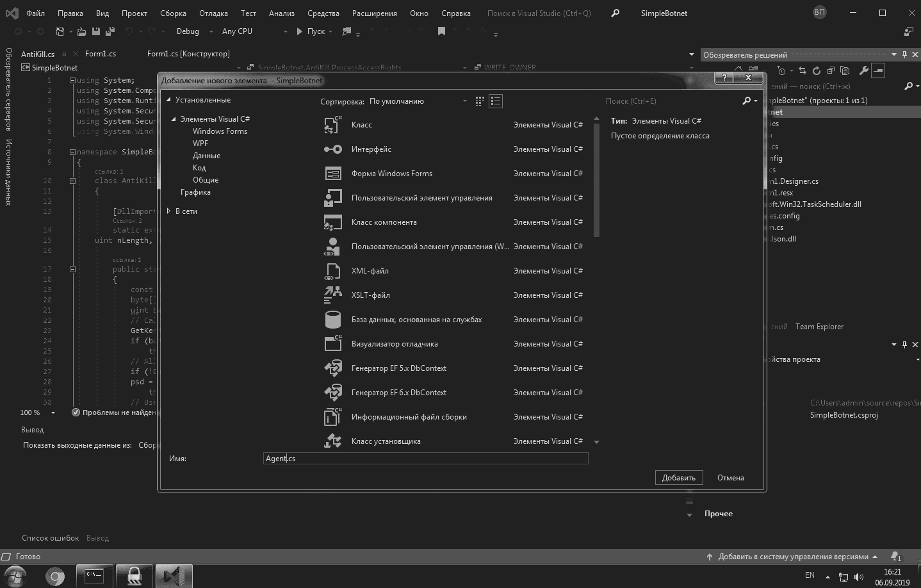Select Windows Forms in the category tree

[x=220, y=131]
